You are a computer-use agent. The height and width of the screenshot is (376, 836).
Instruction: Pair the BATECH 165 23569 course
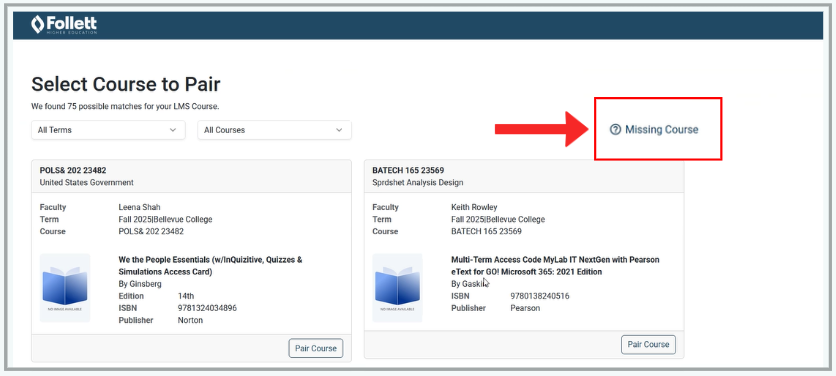(x=648, y=345)
